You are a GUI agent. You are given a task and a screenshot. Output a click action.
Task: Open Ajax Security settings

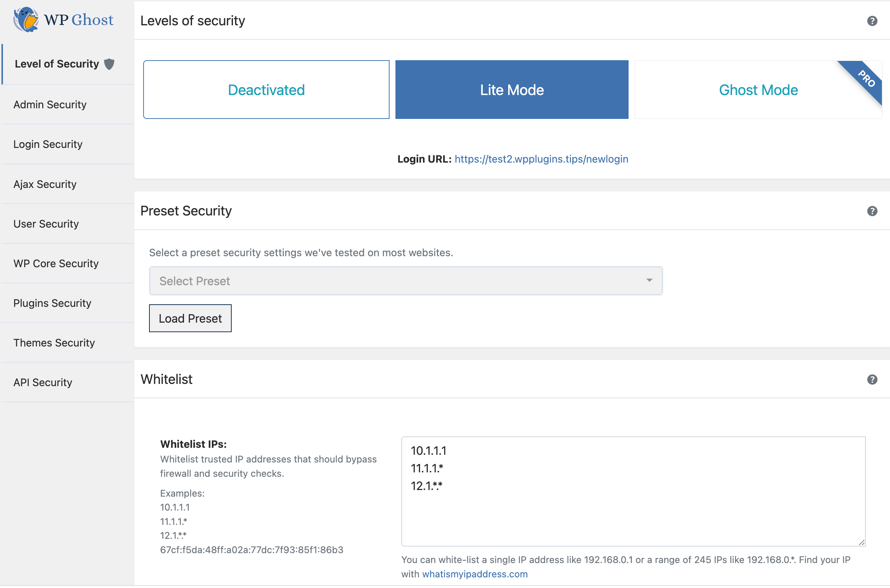tap(45, 184)
